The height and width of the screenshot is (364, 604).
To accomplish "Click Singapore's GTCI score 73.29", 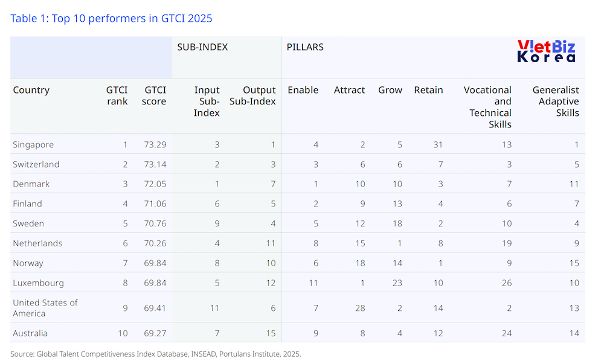I will tap(155, 145).
